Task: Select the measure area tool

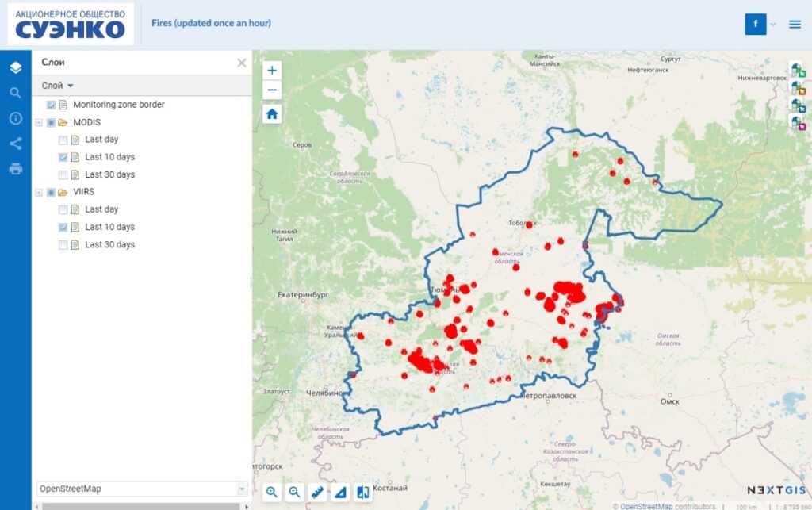Action: pyautogui.click(x=340, y=492)
